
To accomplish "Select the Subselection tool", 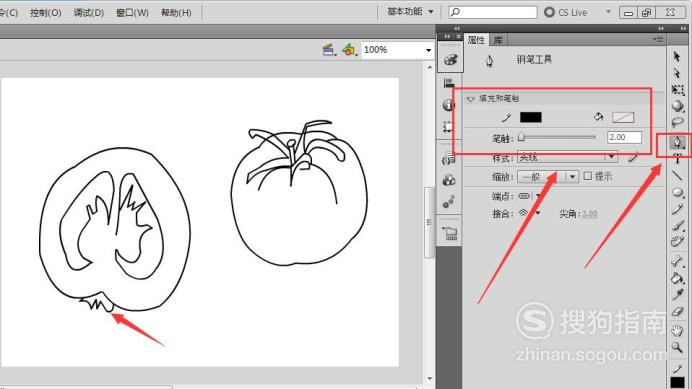I will coord(677,73).
